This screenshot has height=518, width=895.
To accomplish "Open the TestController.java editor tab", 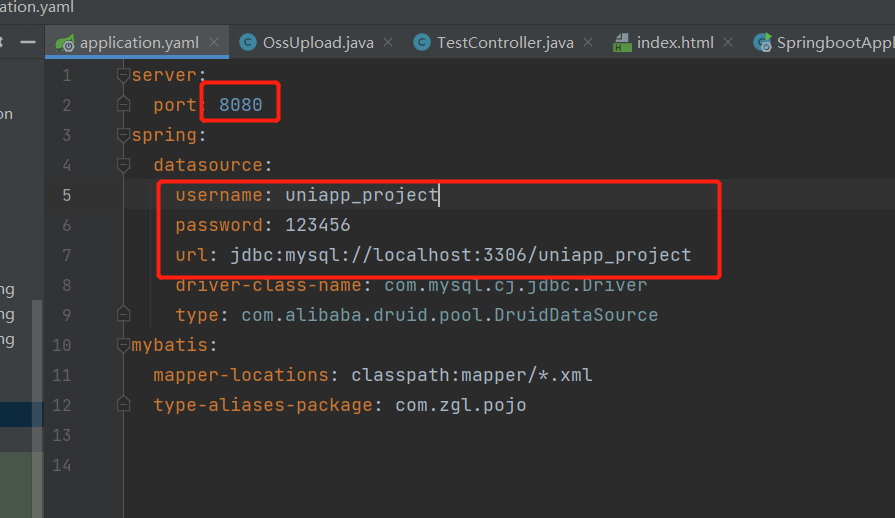I will tap(505, 43).
